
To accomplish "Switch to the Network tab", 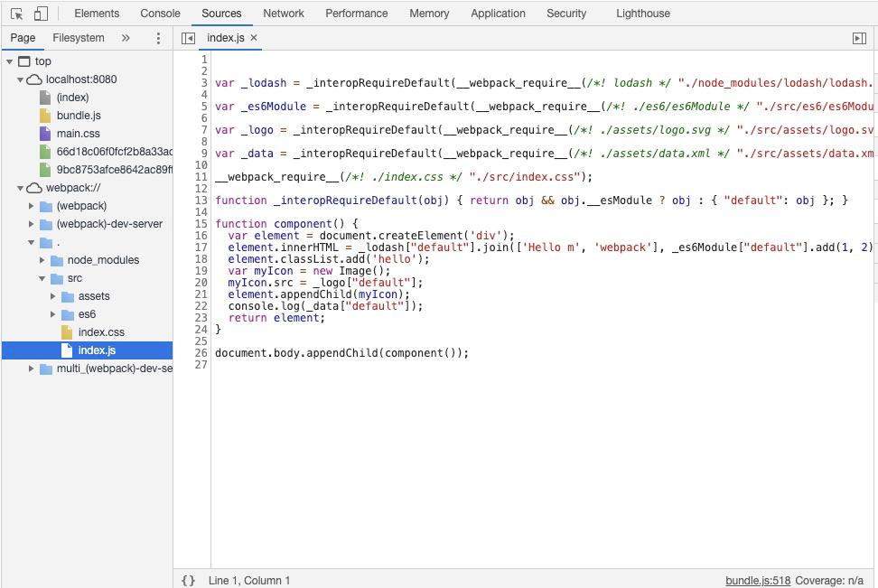I will [x=284, y=14].
